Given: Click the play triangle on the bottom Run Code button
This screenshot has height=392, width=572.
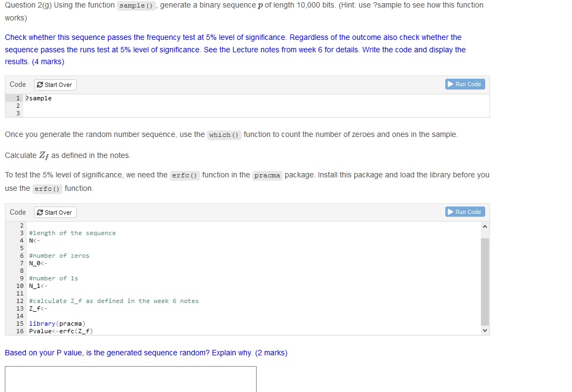Looking at the screenshot, I should point(450,211).
